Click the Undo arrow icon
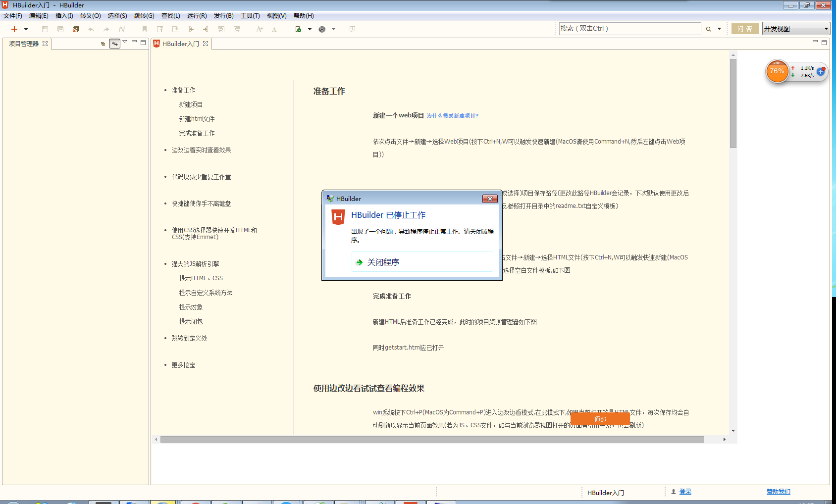Screen dimensions: 836x504 pos(91,29)
